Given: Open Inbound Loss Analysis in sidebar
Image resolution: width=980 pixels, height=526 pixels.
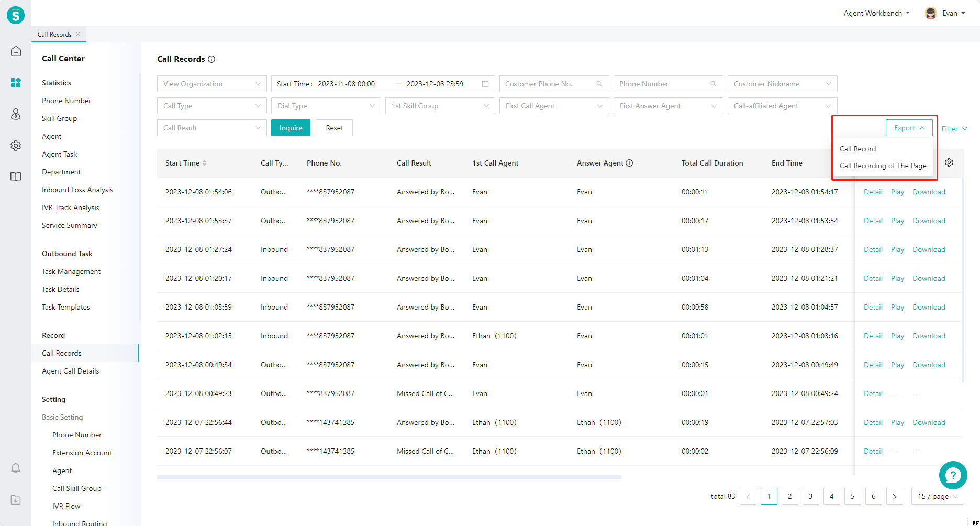Looking at the screenshot, I should [77, 190].
